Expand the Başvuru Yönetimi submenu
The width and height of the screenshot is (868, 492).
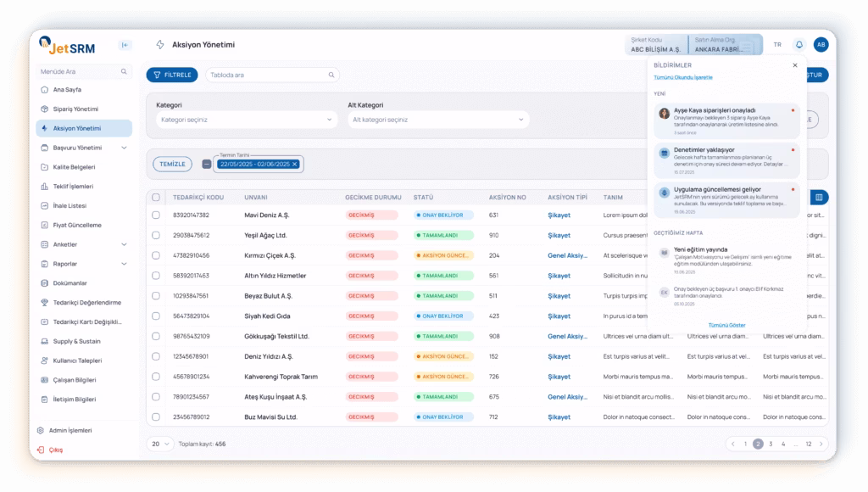pos(124,148)
